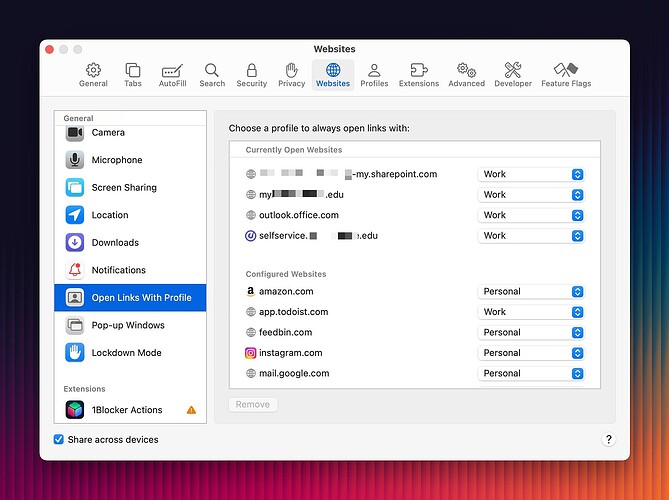Viewport: 669px width, 500px height.
Task: Open profile dropdown for app.todoist.com
Action: [x=530, y=312]
